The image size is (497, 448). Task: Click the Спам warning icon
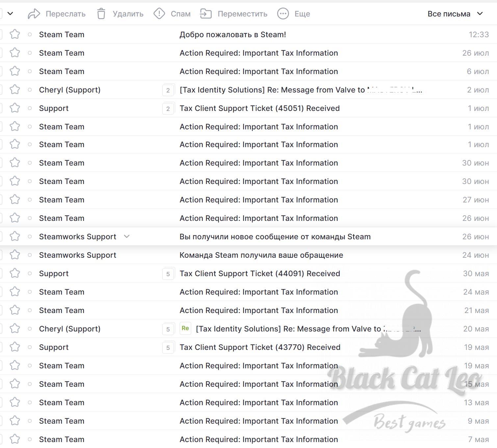coord(159,14)
